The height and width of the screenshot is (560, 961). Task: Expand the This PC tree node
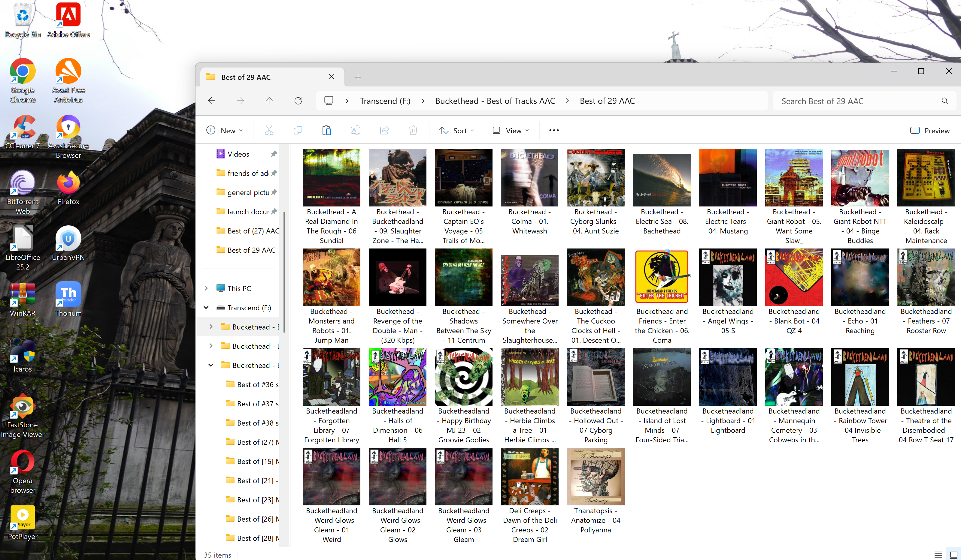(x=206, y=288)
